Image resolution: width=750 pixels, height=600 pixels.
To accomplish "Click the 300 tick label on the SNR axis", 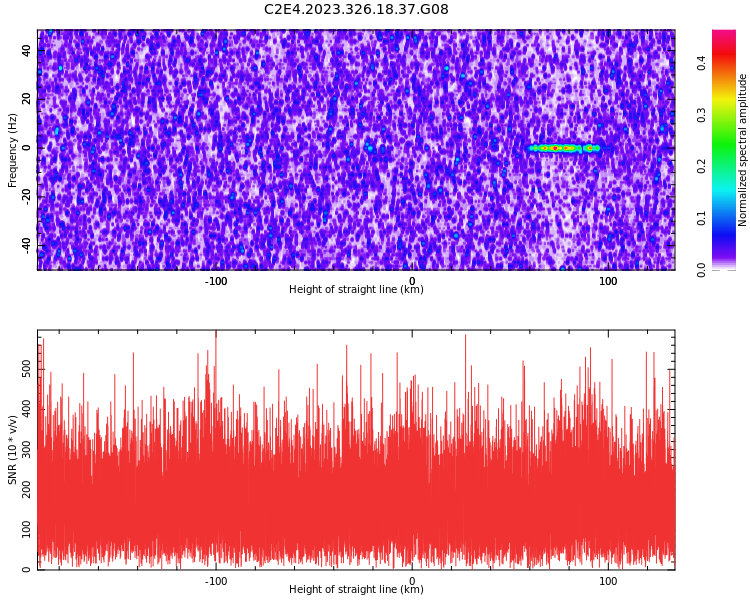I will pyautogui.click(x=27, y=449).
